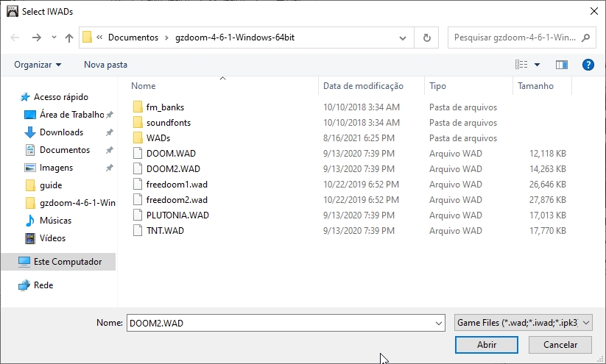Select the PLUTONIA.WAD file icon
Image resolution: width=606 pixels, height=364 pixels.
[x=138, y=215]
